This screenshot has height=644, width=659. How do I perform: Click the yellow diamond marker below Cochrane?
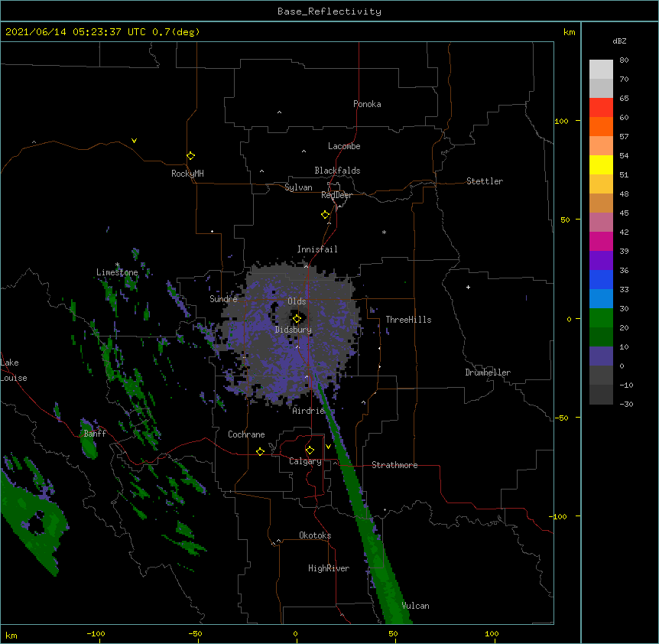(260, 451)
